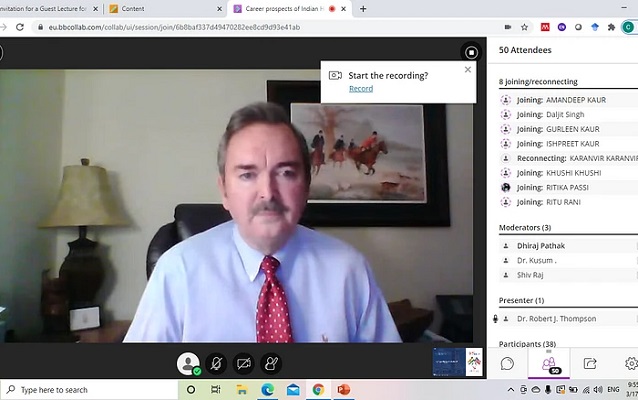This screenshot has height=400, width=638.
Task: Open the My Status and Settings avatar
Action: pyautogui.click(x=188, y=364)
